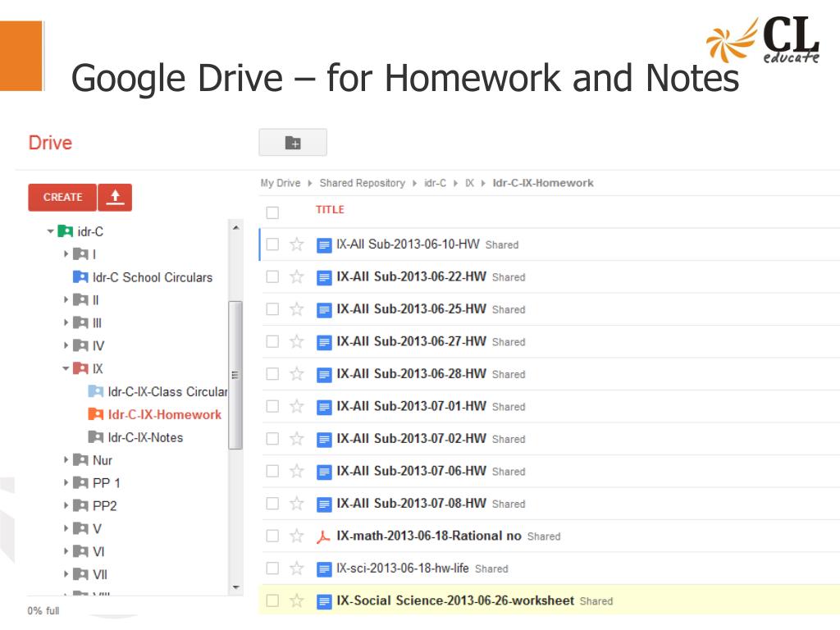Star the IX-All Sub-2013-06-28-HW file

tap(296, 374)
